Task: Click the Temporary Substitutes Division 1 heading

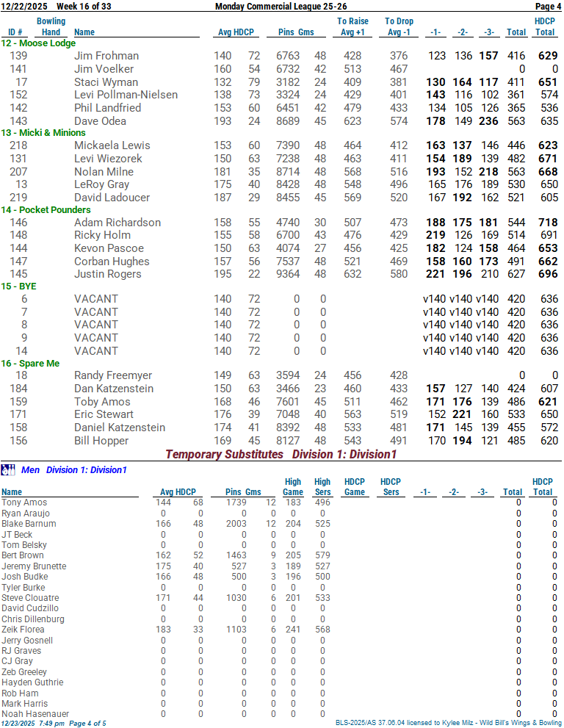Action: pyautogui.click(x=281, y=454)
